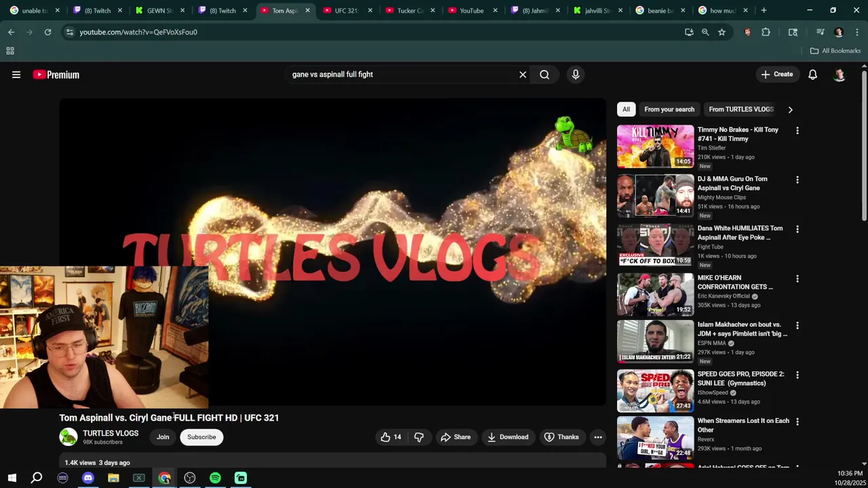Screen dimensions: 868x488
Task: Open options menu for DJ & MMA Guru video
Action: (797, 180)
